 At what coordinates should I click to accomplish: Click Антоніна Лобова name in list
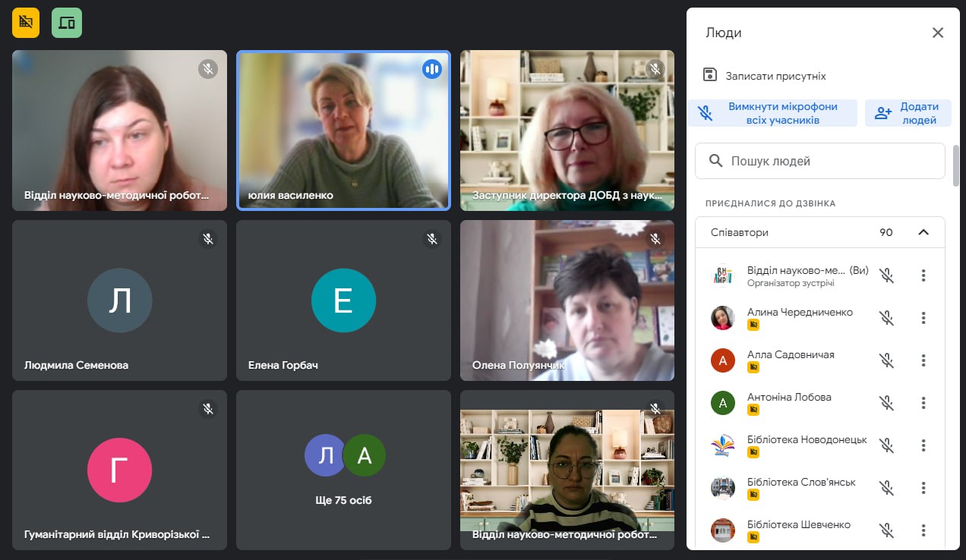[x=789, y=397]
